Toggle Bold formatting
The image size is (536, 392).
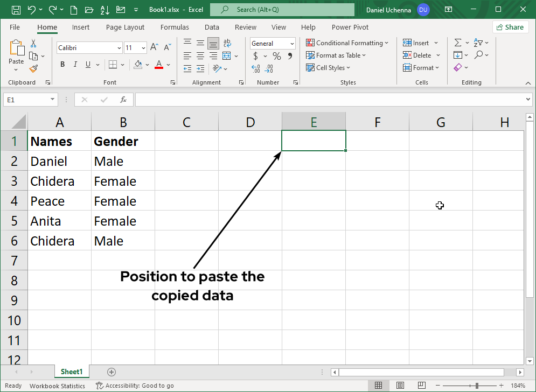[x=62, y=65]
